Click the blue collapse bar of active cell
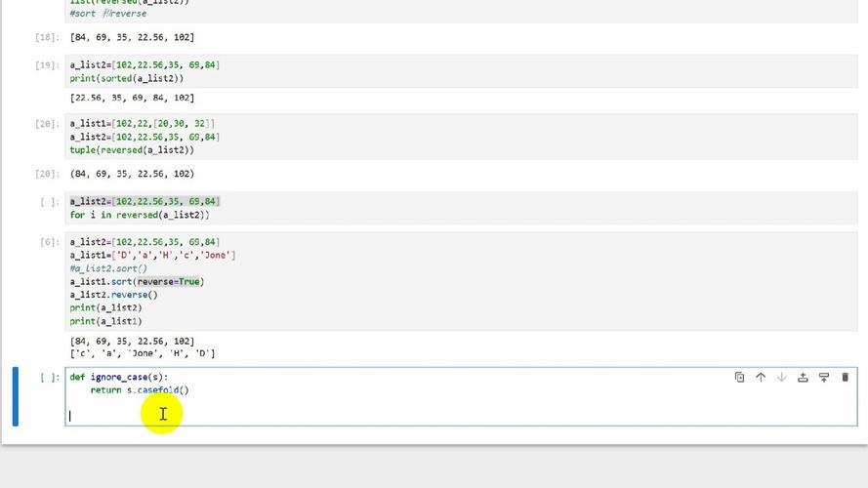 tap(16, 396)
